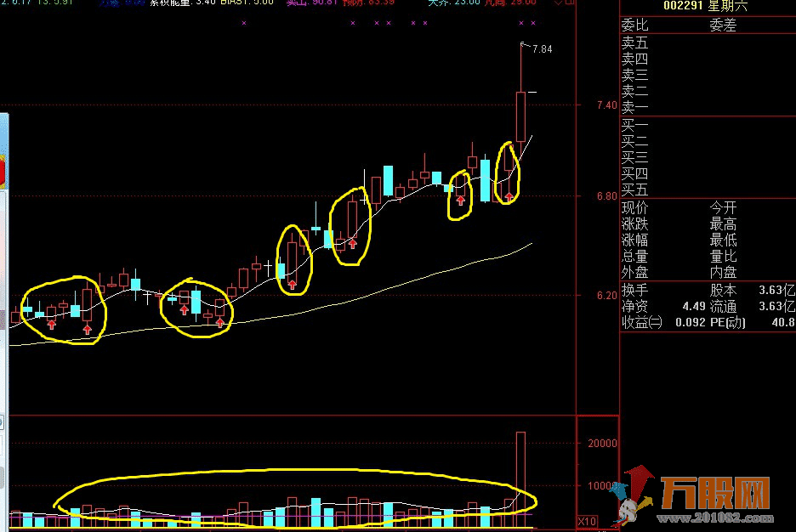
Task: Select the 换手 turnover label
Action: point(634,290)
